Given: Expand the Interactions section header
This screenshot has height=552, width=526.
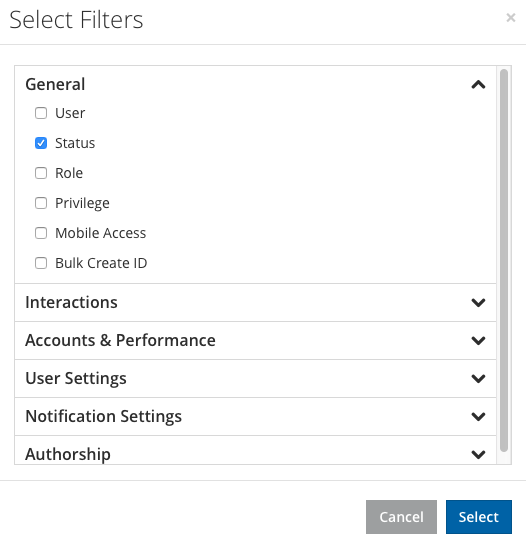Looking at the screenshot, I should [255, 302].
